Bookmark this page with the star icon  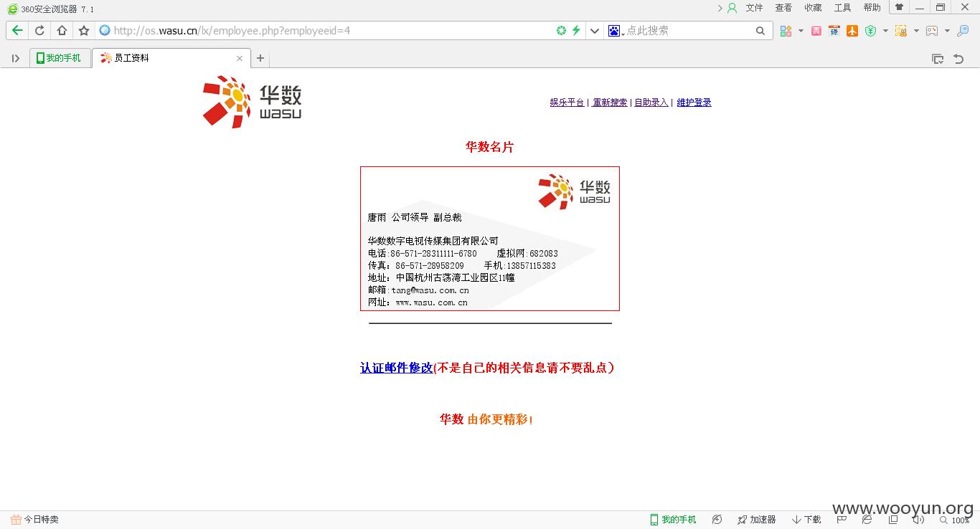[84, 31]
